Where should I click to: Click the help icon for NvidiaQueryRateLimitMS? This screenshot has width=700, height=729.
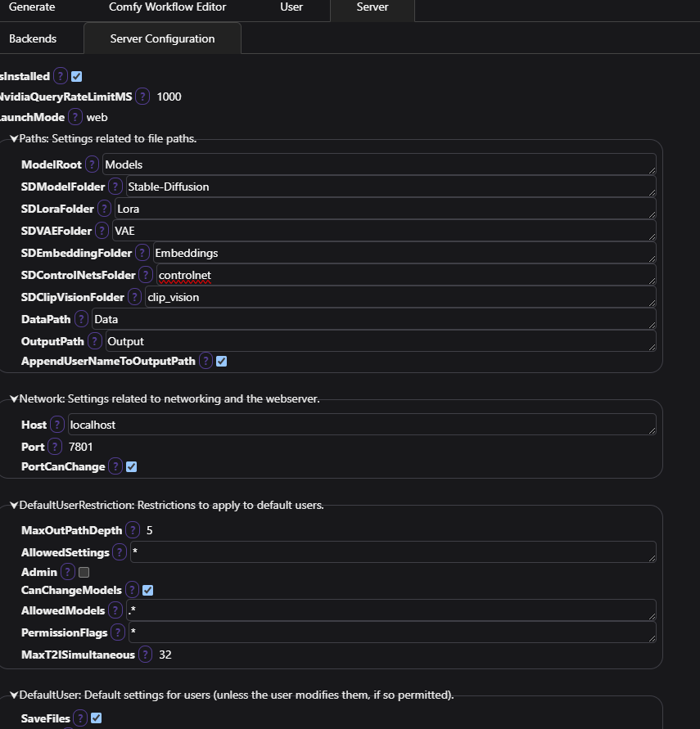[x=142, y=96]
